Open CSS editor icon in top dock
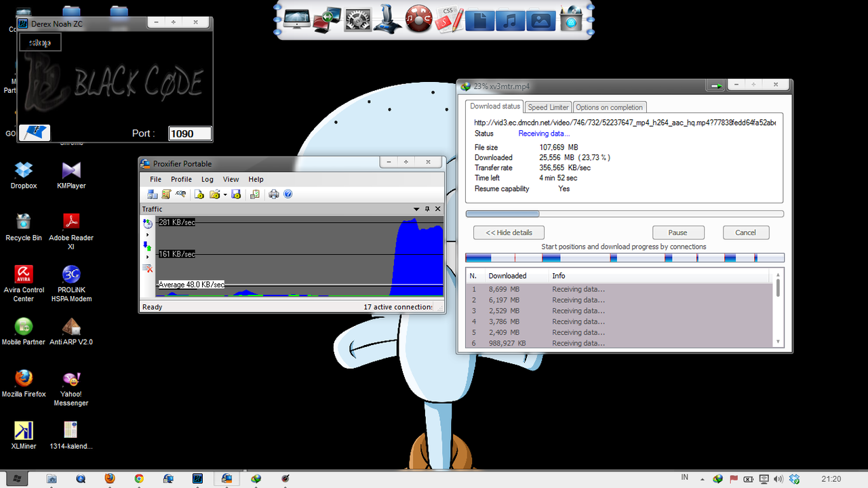This screenshot has height=488, width=868. point(448,19)
